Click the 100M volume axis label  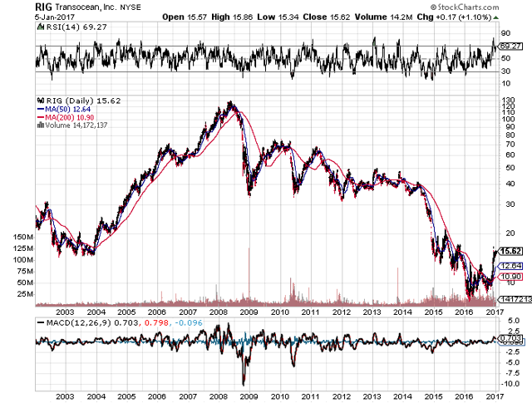[23, 260]
